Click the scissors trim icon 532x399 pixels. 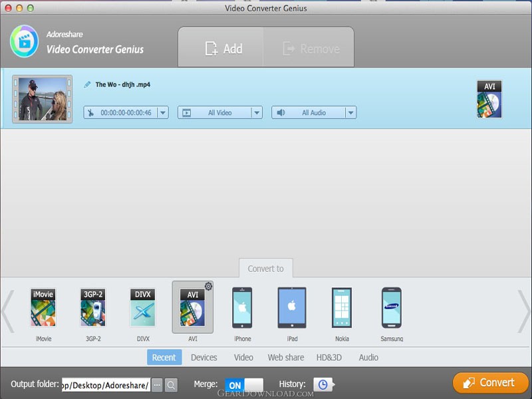click(90, 112)
